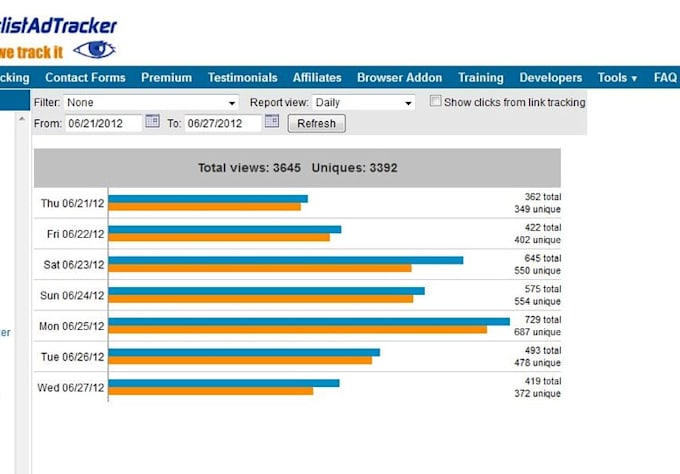This screenshot has width=680, height=474.
Task: Click the scrollbar up arrow
Action: [22, 118]
